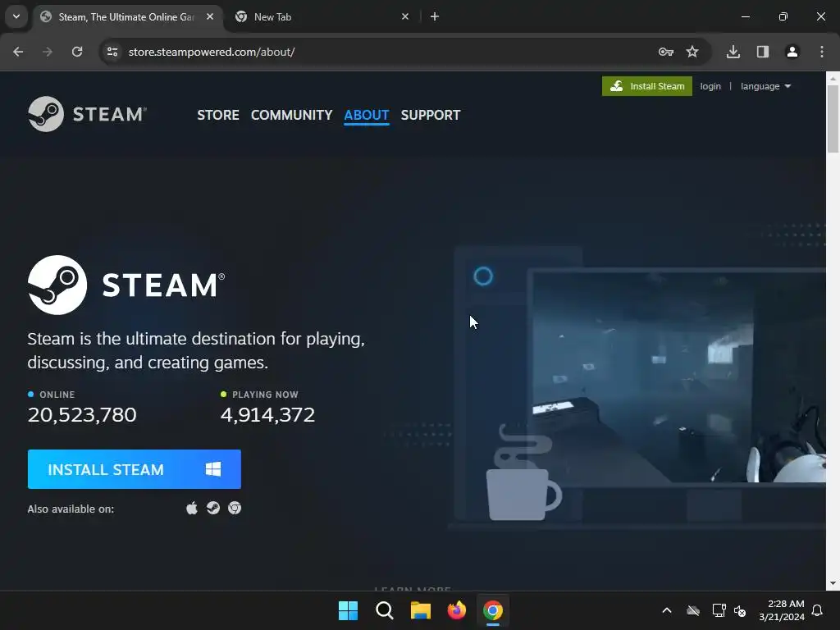Screen dimensions: 840x630
Task: Open the clock showing 2:28 AM
Action: 782,610
